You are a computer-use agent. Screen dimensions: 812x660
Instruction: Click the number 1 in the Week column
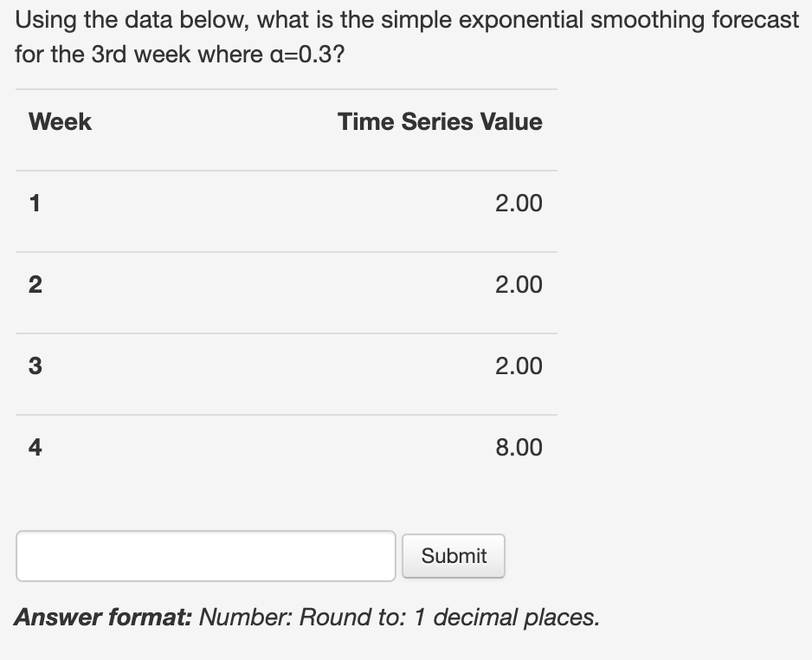35,204
